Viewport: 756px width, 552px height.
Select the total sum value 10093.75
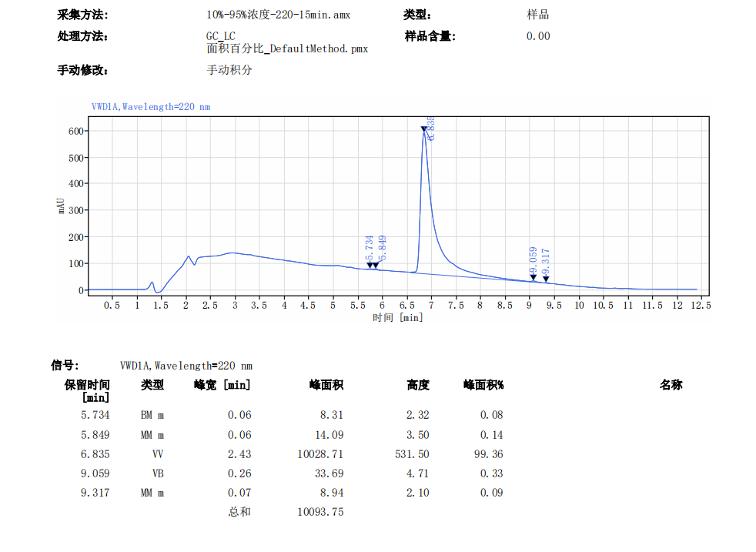coord(320,512)
